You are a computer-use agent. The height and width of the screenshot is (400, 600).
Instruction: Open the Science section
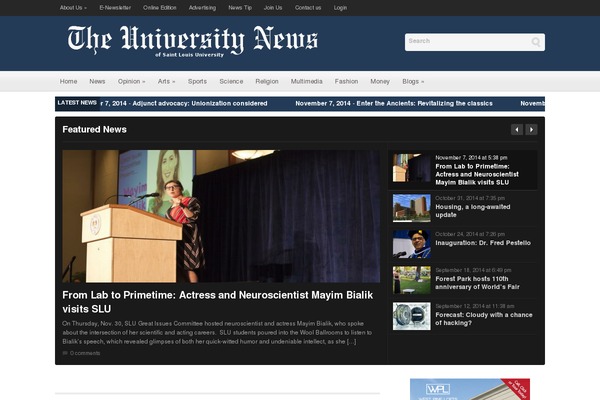pyautogui.click(x=231, y=81)
